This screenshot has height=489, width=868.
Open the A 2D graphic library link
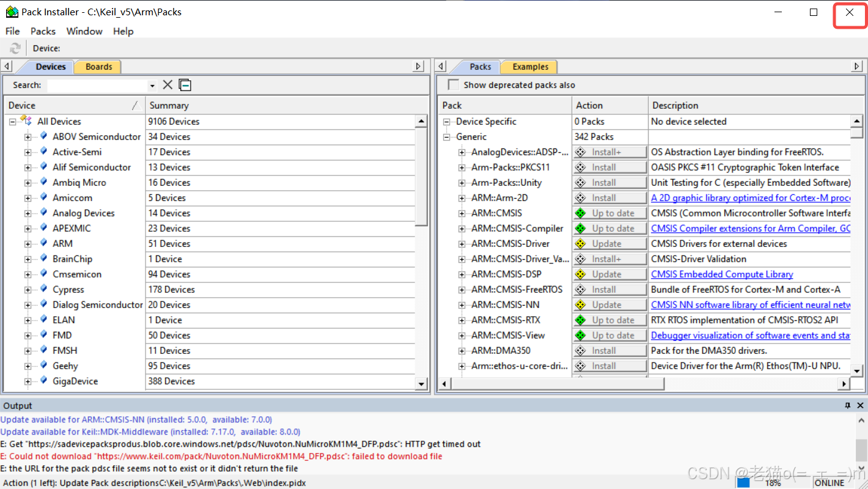pos(751,197)
